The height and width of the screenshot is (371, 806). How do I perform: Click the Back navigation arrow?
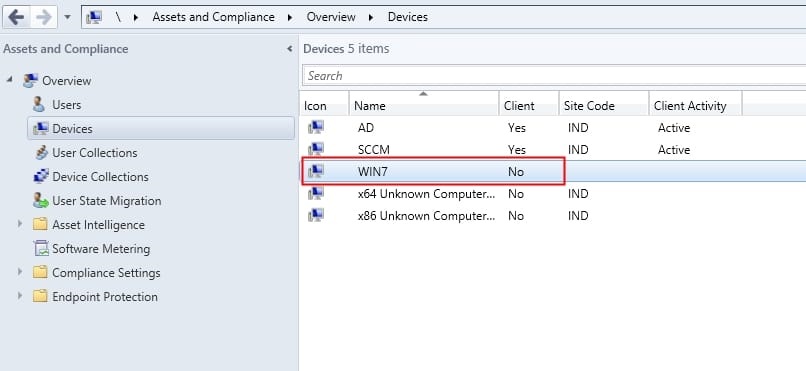pos(16,17)
